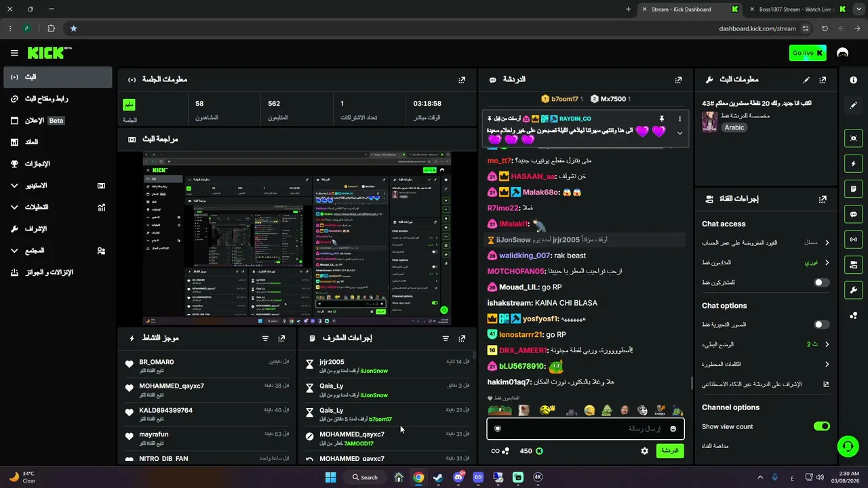Click the three-dots points icon in the right rail
Image resolution: width=868 pixels, height=488 pixels.
853,315
